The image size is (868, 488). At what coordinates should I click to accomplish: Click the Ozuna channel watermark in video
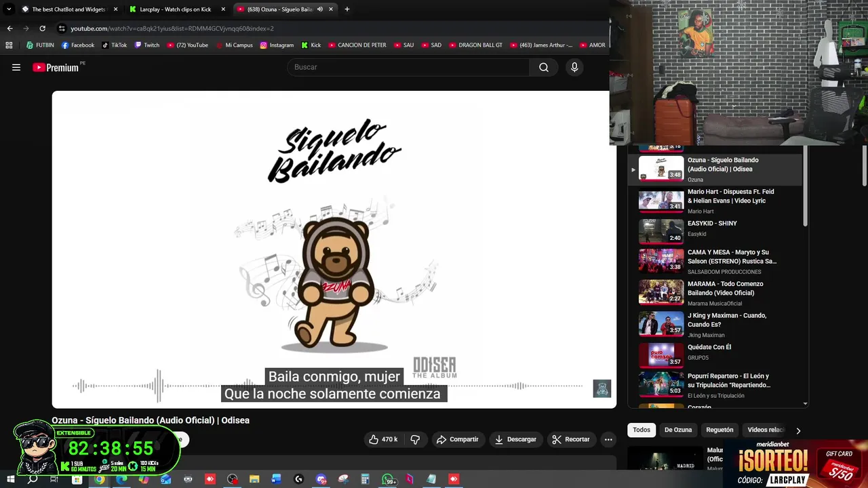(602, 388)
